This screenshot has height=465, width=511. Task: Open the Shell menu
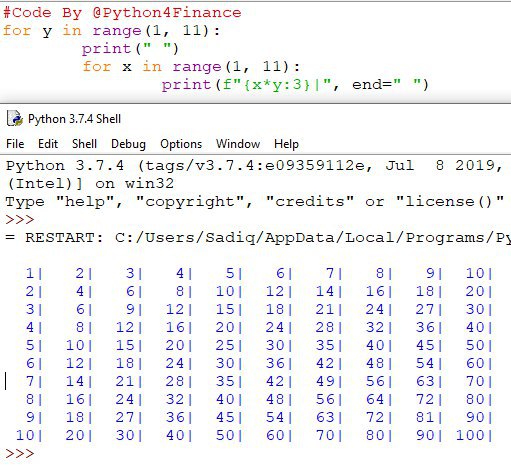tap(84, 144)
